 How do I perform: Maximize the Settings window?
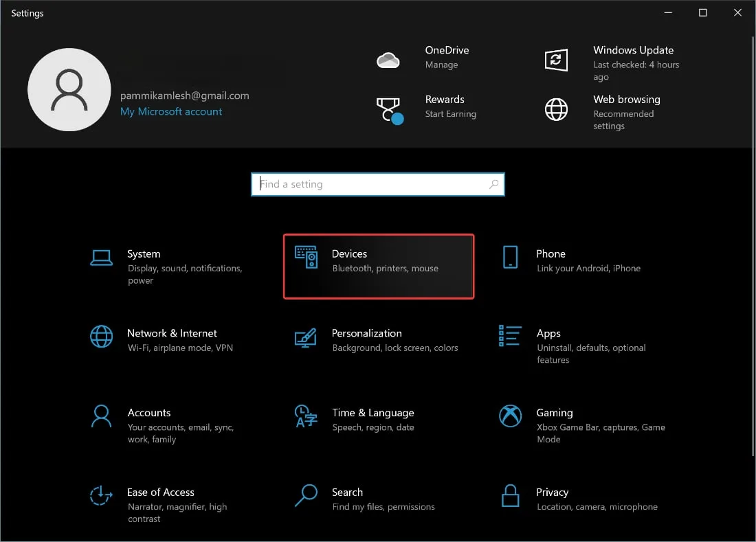coord(703,13)
